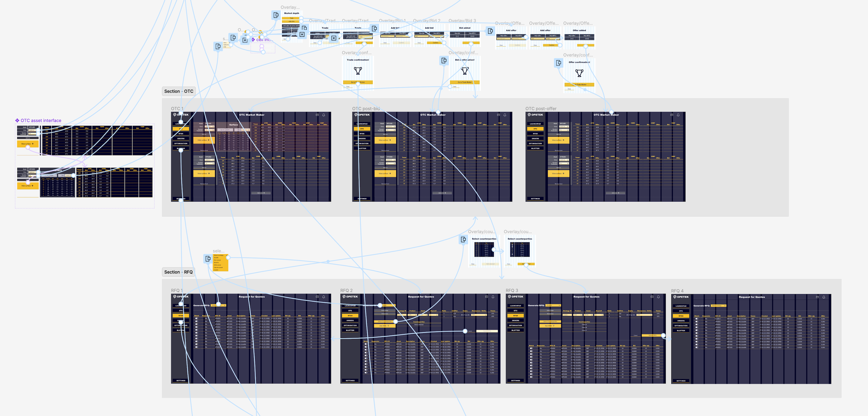The image size is (868, 416).
Task: Toggle first Watch switch in RFQ 4 table
Action: [x=697, y=319]
